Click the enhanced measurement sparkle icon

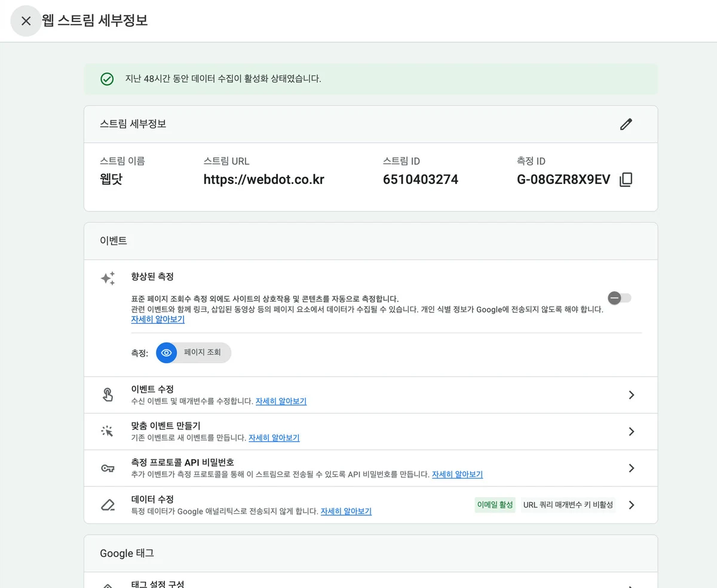pyautogui.click(x=108, y=278)
